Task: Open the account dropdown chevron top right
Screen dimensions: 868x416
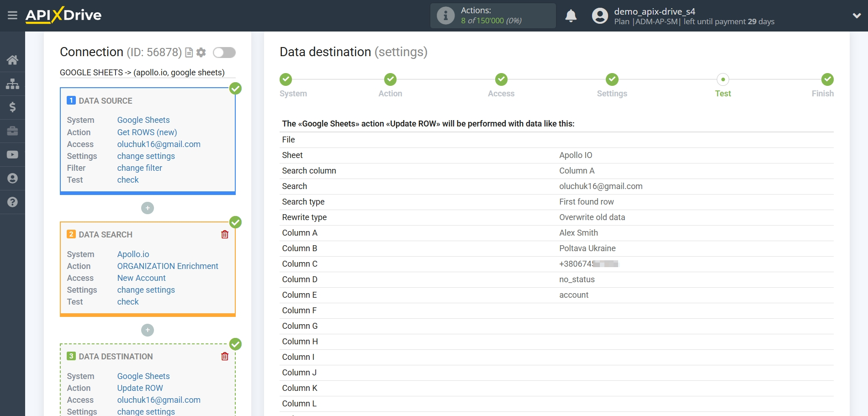Action: click(856, 15)
